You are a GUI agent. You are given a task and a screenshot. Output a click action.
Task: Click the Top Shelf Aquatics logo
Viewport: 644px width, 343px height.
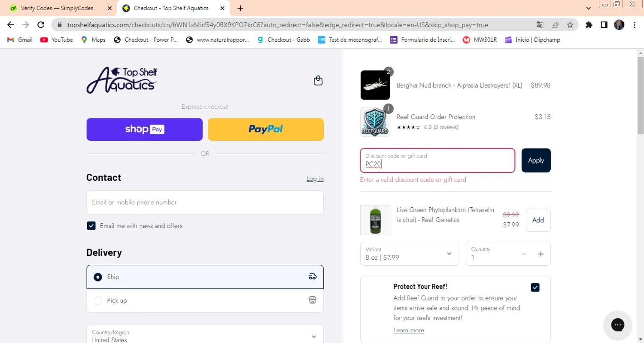(x=122, y=80)
